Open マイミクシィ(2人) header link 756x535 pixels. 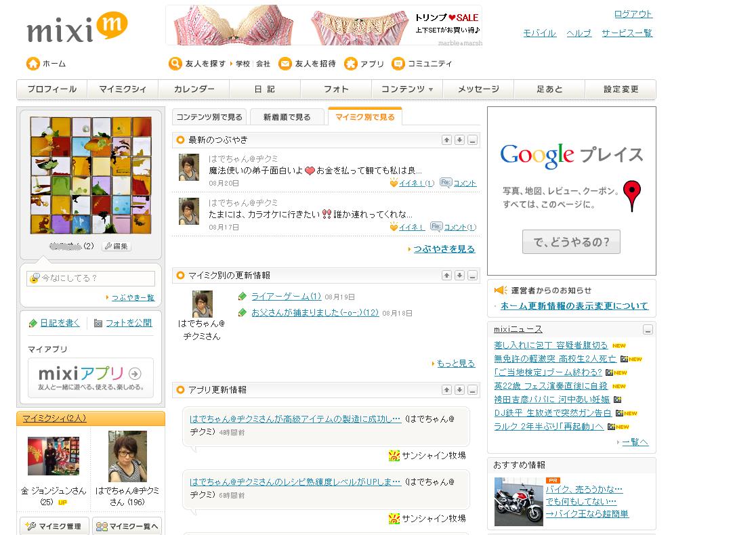point(54,419)
